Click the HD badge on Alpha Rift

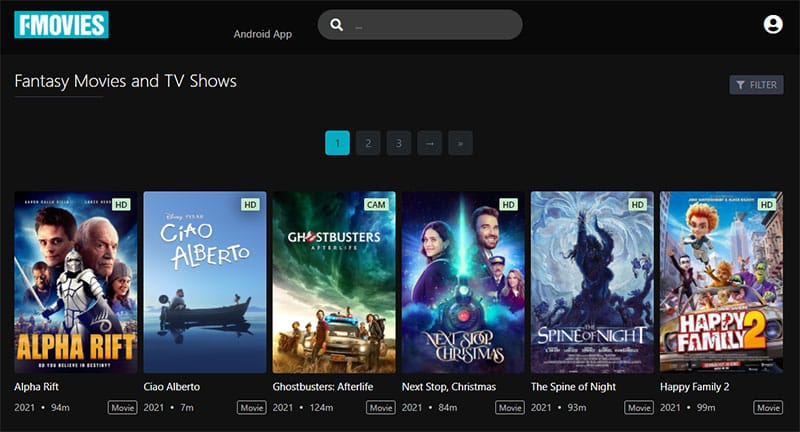pos(121,205)
